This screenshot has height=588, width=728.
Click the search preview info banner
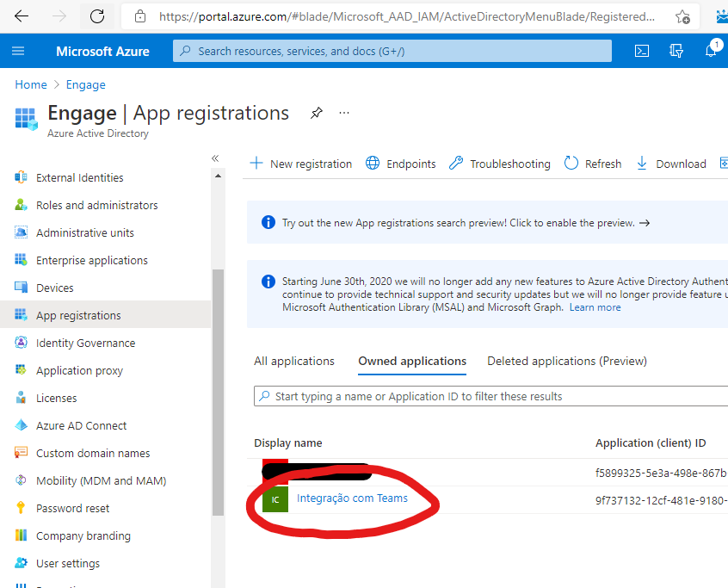488,223
